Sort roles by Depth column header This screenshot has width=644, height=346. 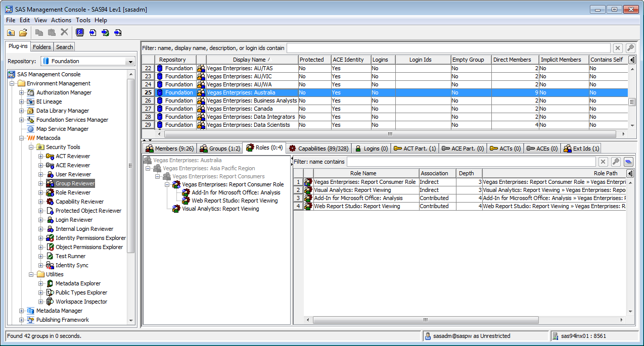(469, 173)
